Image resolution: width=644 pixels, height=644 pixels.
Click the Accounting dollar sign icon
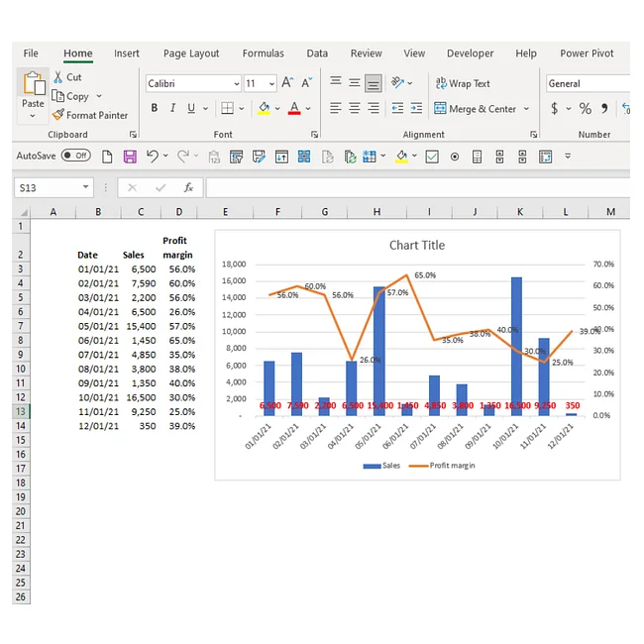pos(555,108)
